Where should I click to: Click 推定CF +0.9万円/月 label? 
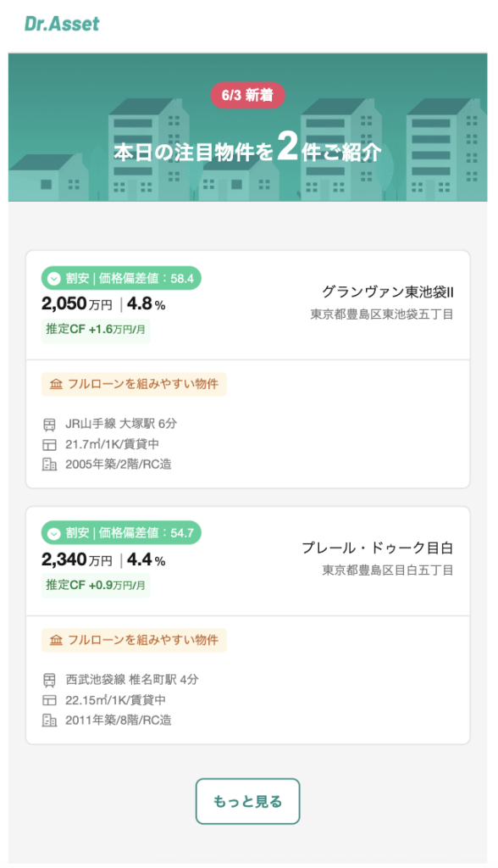pos(96,585)
